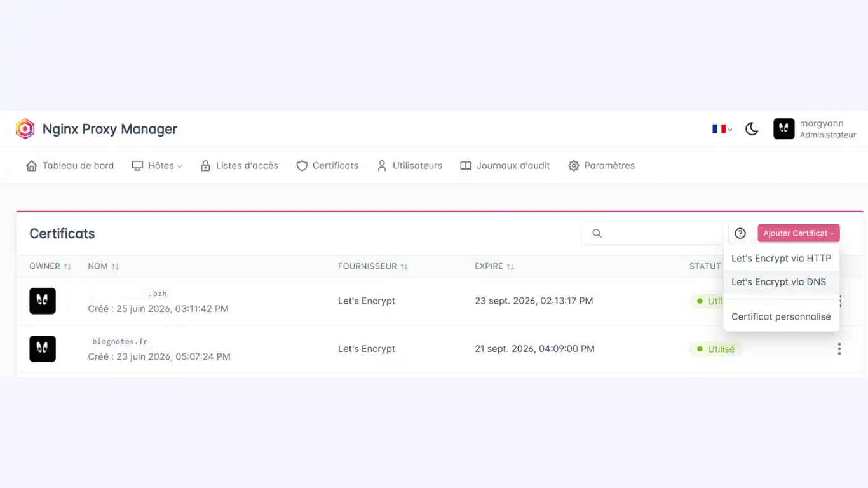The image size is (868, 488).
Task: Click Let's Encrypt provider in blognotes.fr row
Action: click(367, 349)
